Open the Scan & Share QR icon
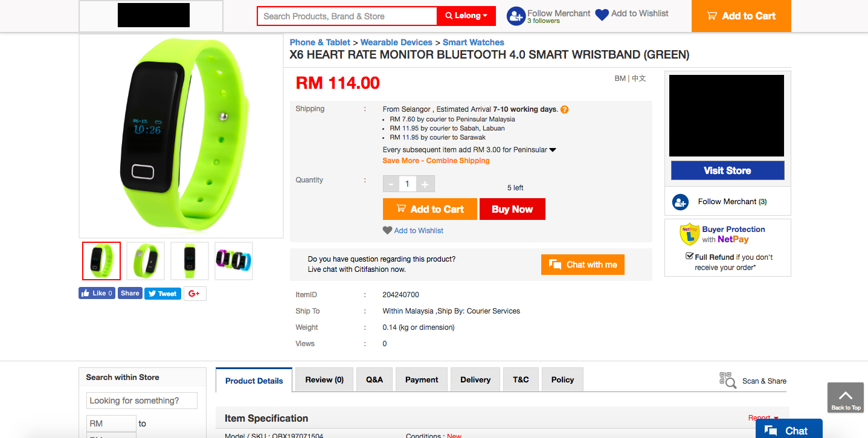This screenshot has height=438, width=868. 727,380
